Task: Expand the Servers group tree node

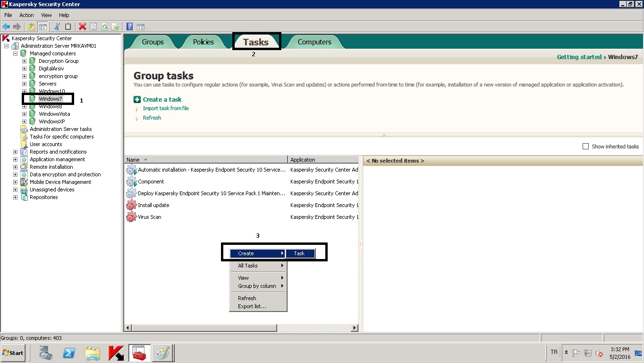Action: (24, 84)
